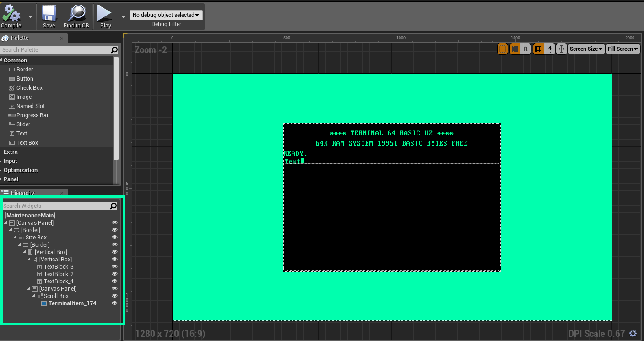Pick Image widget from the Palette
The height and width of the screenshot is (341, 644).
coord(21,97)
